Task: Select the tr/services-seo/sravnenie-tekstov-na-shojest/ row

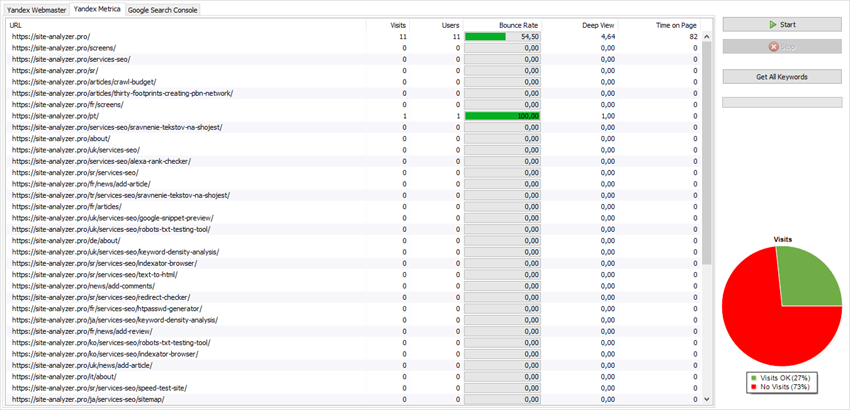Action: point(355,195)
